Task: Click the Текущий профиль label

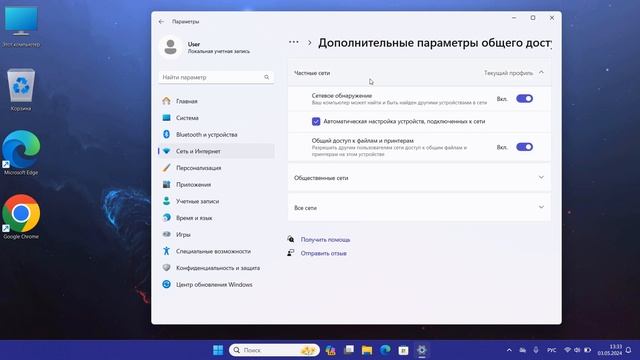Action: pos(508,73)
